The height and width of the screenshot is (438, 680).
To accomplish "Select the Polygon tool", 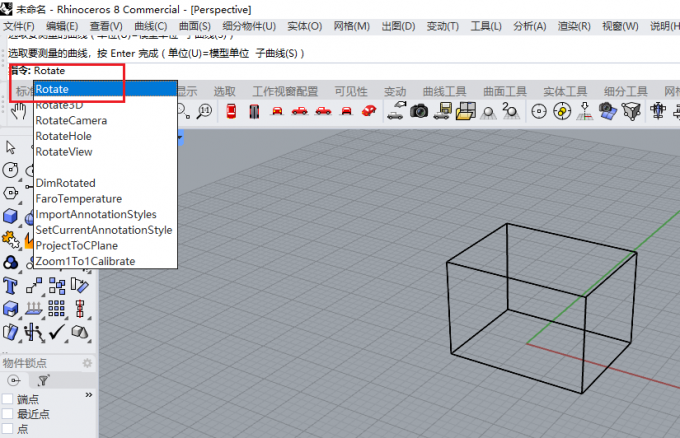I will pos(10,193).
